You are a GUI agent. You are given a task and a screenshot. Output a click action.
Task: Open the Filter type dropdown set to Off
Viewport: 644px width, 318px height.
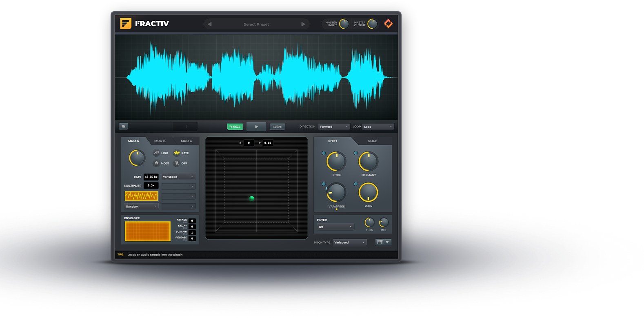click(x=335, y=227)
